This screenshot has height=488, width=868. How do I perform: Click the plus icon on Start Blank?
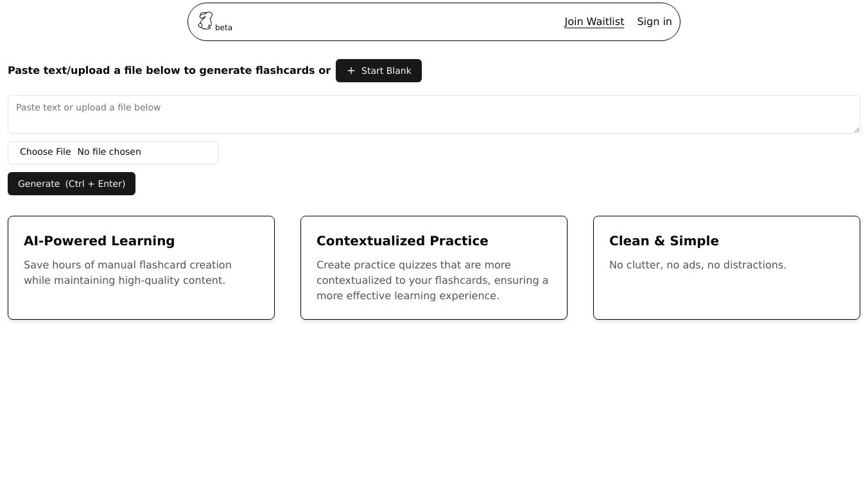(x=351, y=71)
